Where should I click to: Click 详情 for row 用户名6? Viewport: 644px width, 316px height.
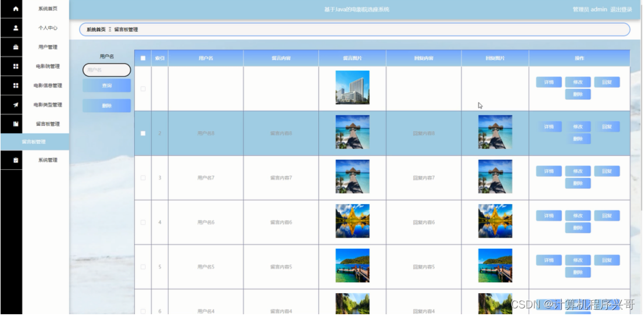pos(549,216)
